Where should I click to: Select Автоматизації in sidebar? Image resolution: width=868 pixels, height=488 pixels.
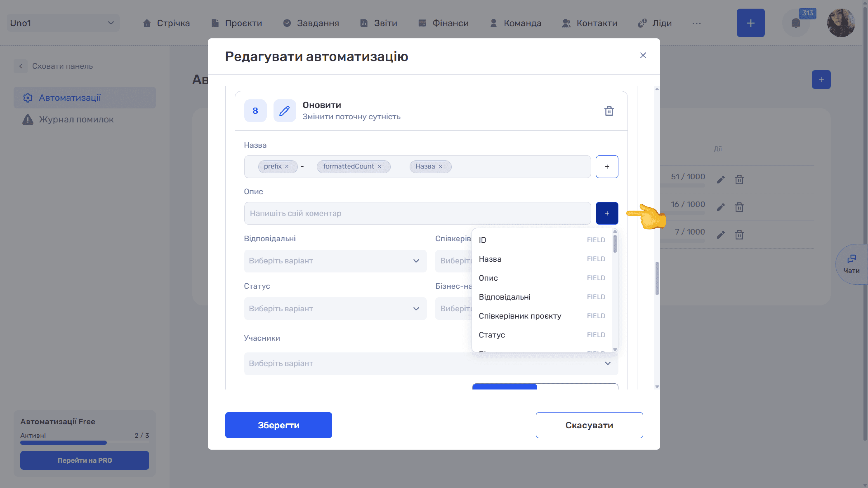pos(85,98)
